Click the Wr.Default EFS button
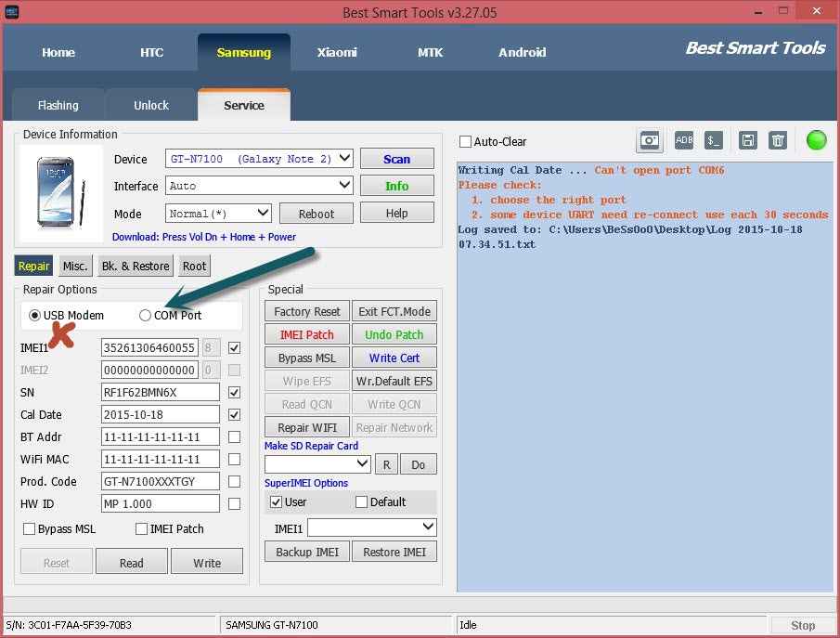 tap(394, 381)
